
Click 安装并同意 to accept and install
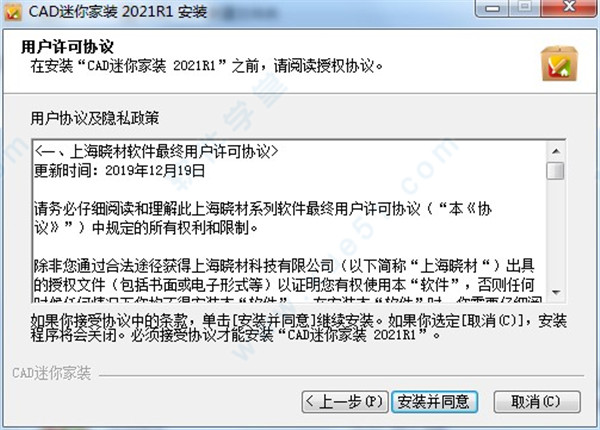point(434,402)
